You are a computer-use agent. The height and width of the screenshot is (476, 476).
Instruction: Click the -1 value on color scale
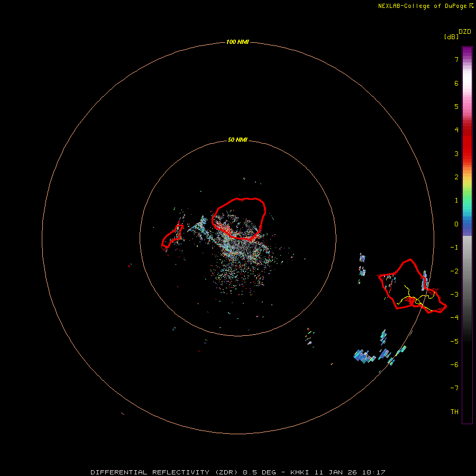(x=454, y=248)
